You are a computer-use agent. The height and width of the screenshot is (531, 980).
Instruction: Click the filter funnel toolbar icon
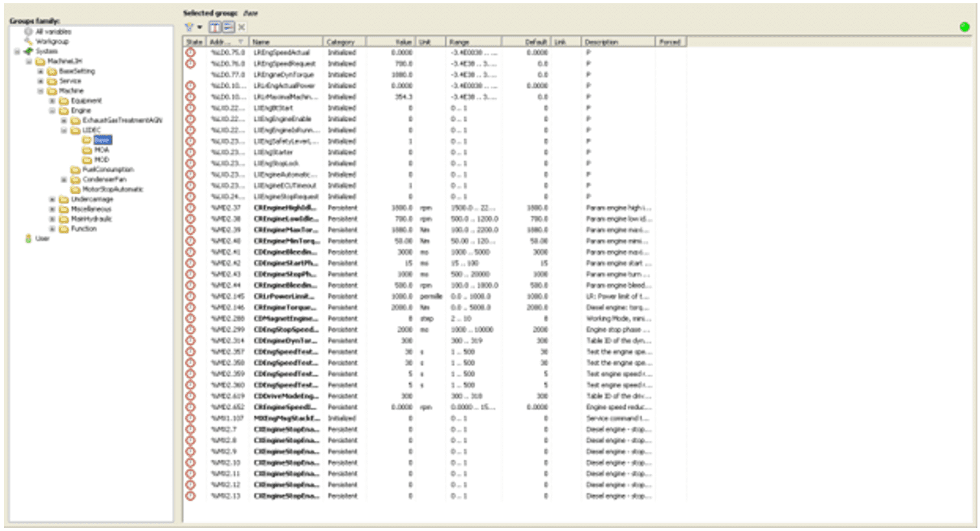point(189,27)
